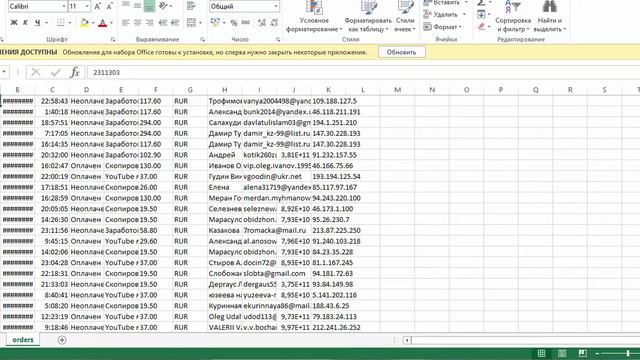Select column M header
640x360 pixels.
point(398,90)
